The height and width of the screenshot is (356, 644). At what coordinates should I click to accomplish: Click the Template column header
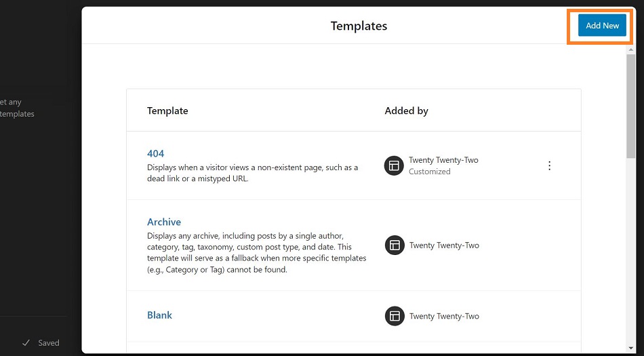(x=167, y=111)
